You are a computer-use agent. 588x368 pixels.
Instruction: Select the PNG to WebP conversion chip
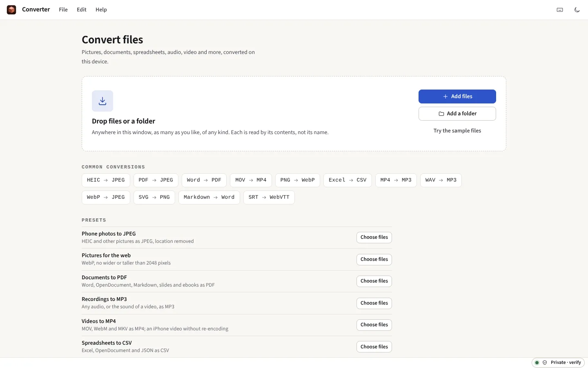(298, 180)
